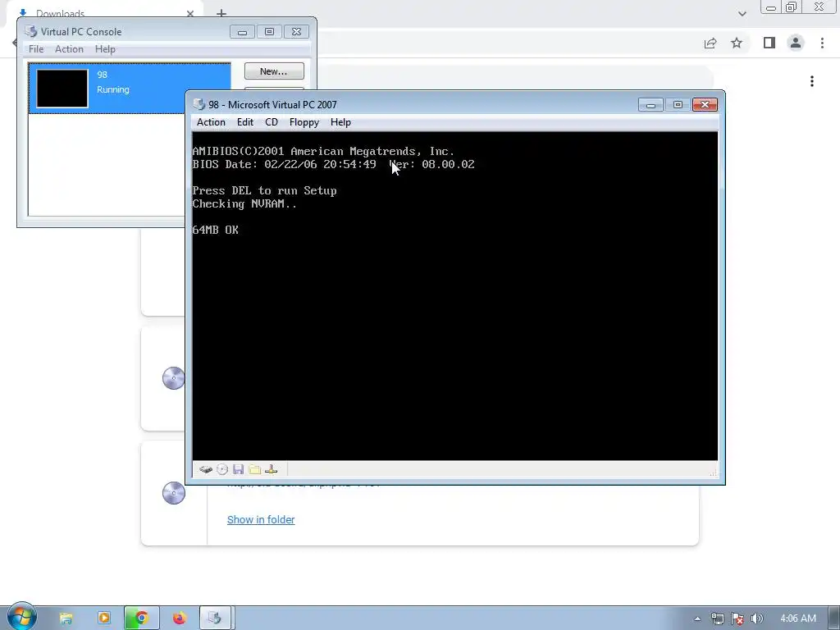Viewport: 840px width, 630px height.
Task: Click the volume speaker tray icon
Action: click(757, 619)
